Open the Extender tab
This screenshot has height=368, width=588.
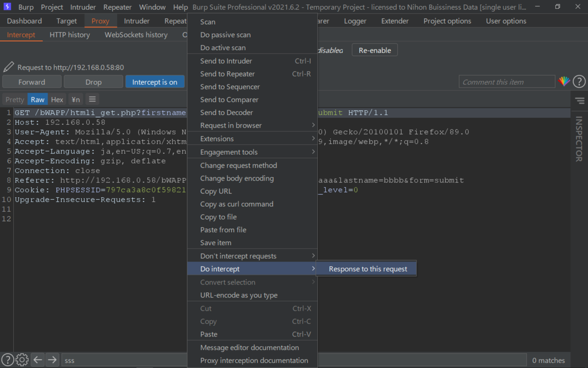click(x=395, y=21)
